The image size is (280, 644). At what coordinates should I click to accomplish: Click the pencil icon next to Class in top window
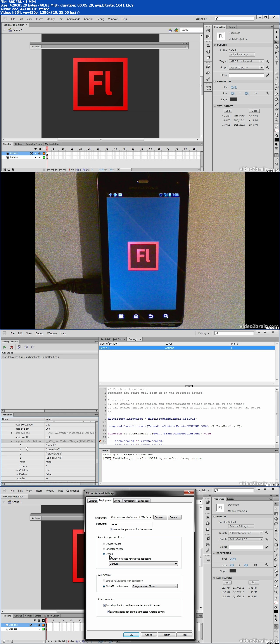tap(267, 75)
